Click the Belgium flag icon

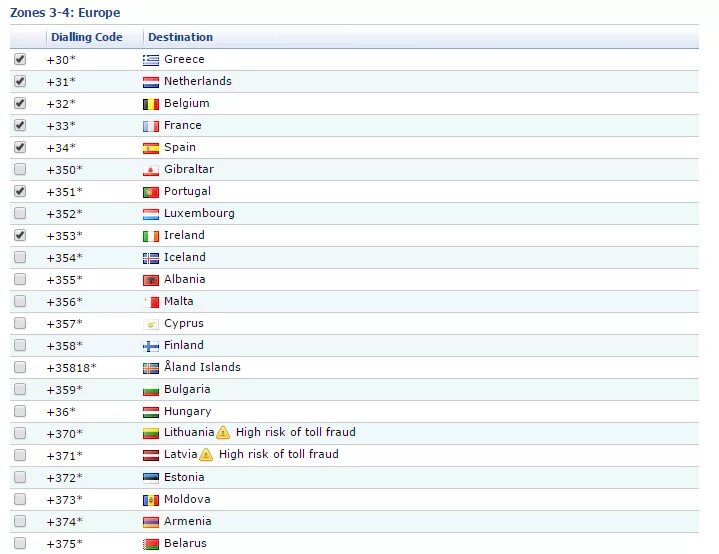(151, 104)
